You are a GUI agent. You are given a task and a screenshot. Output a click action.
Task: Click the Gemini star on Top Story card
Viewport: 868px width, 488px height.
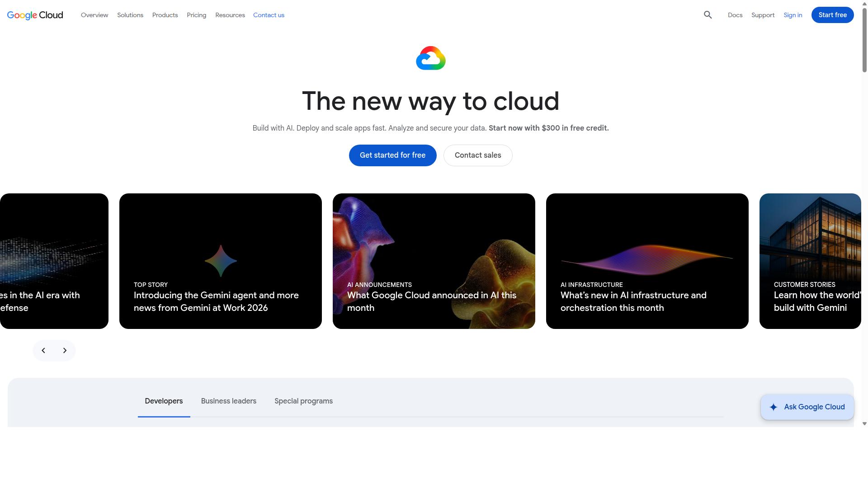click(x=221, y=261)
